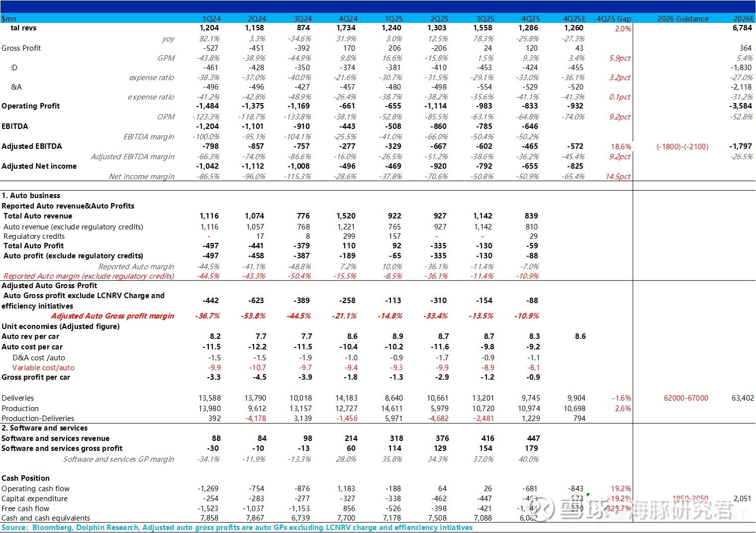This screenshot has width=756, height=533.
Task: Select the 18.6% Adjusted EBITDA gap cell
Action: (621, 147)
